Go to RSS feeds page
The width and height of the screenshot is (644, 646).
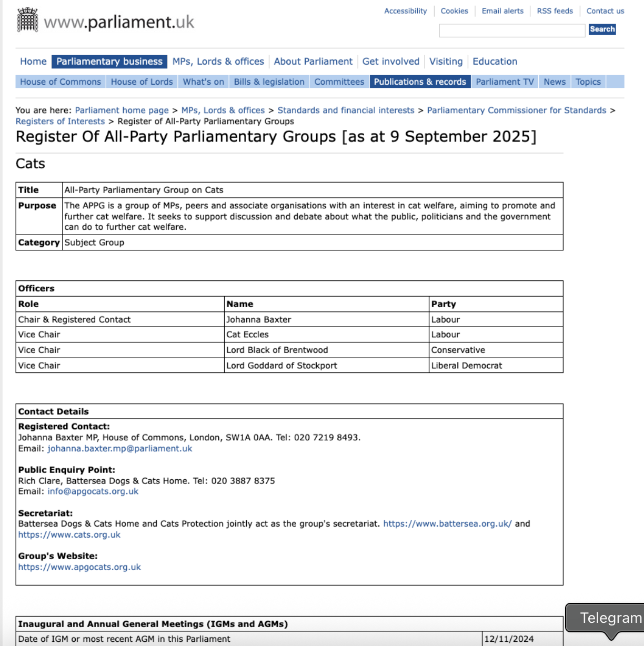point(555,11)
